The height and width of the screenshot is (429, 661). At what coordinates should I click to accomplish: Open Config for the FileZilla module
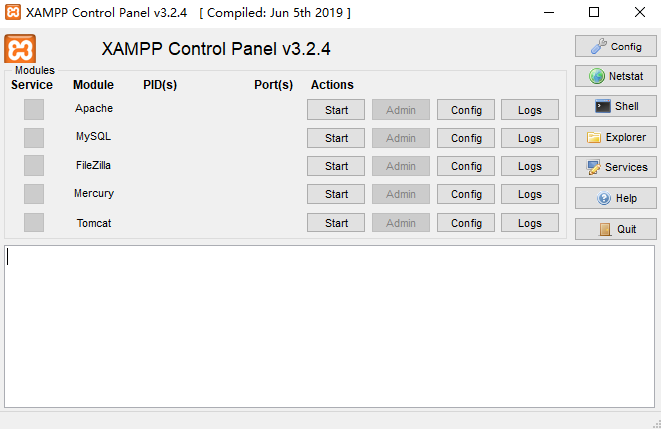(466, 166)
